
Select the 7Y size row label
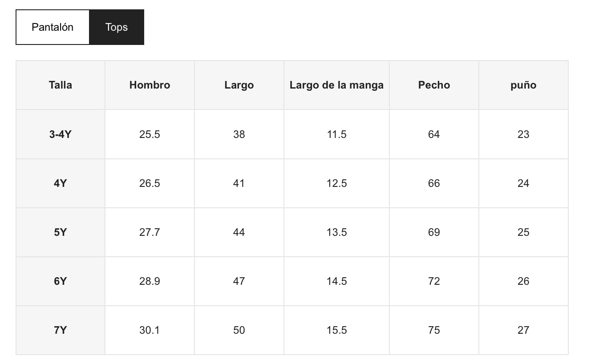pyautogui.click(x=61, y=330)
